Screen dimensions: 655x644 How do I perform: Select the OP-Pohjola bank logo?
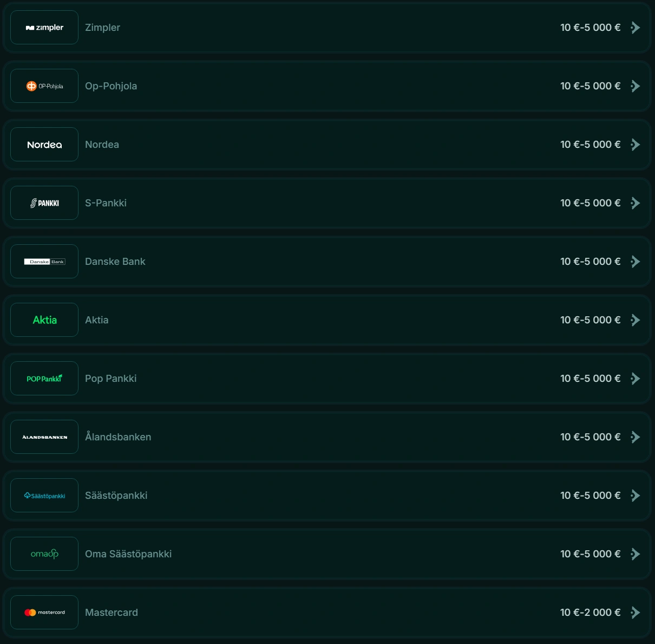(44, 86)
